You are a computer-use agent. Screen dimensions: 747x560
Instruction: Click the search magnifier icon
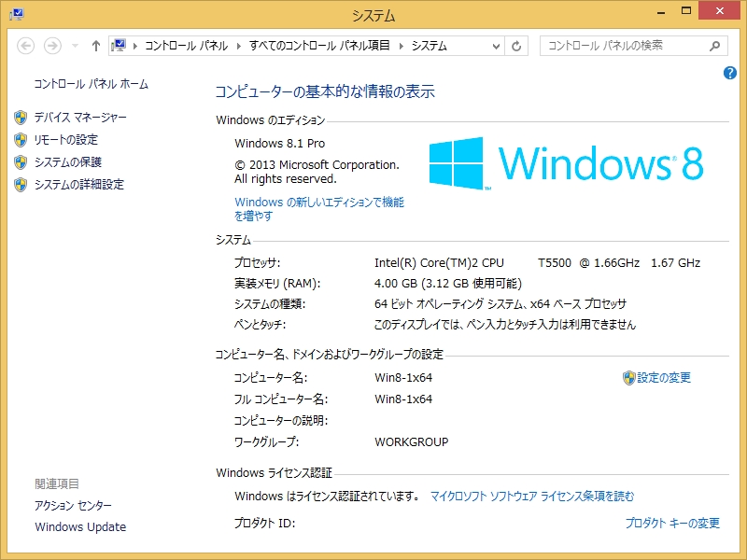pos(714,46)
